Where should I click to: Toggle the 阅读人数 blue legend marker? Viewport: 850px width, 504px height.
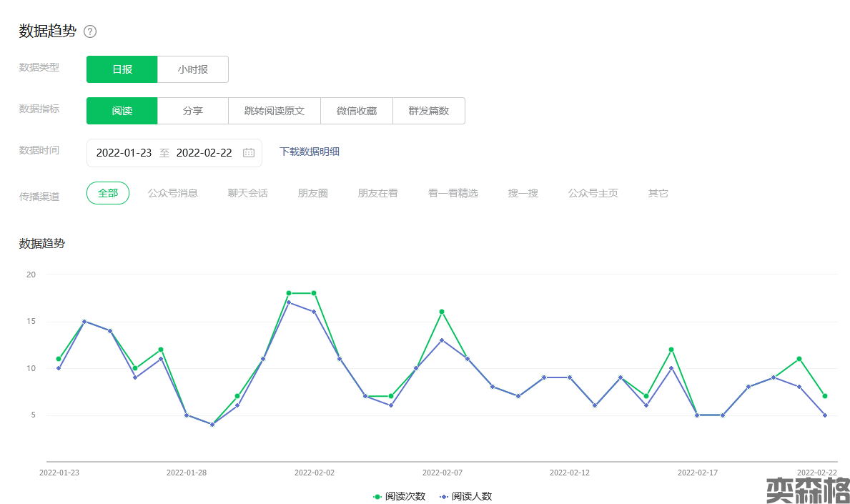(443, 496)
